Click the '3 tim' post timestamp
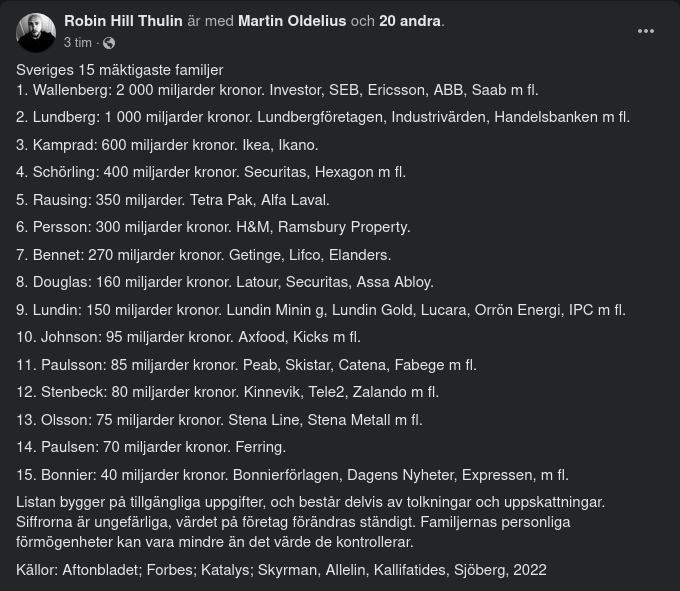The image size is (680, 591). pos(77,43)
